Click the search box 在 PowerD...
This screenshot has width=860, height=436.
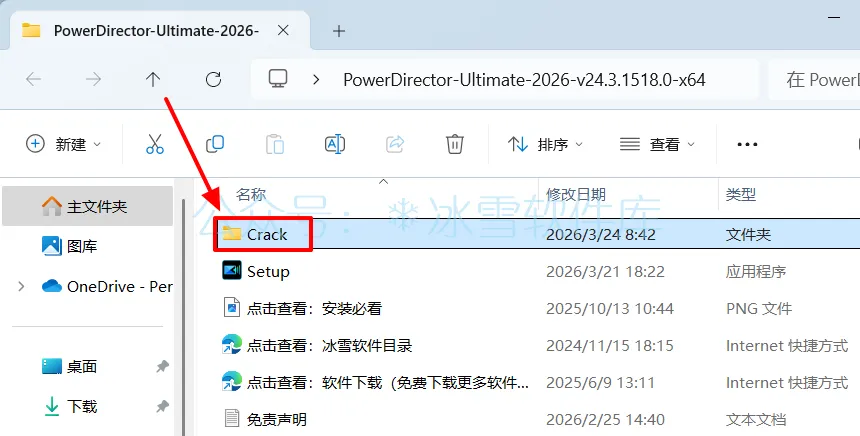click(815, 80)
